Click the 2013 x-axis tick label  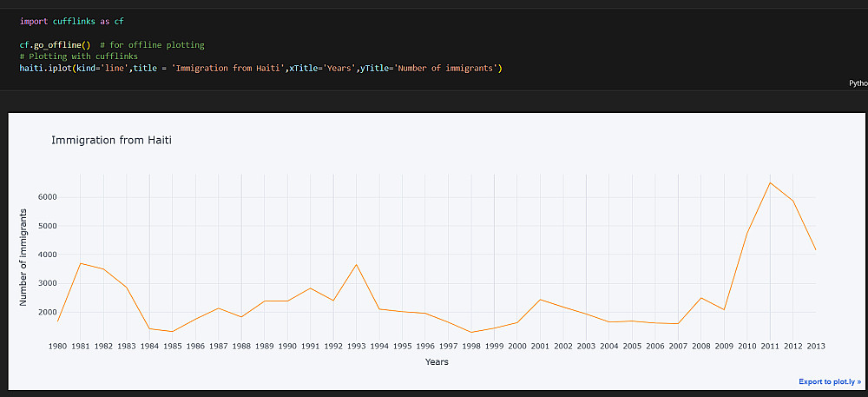[x=815, y=346]
